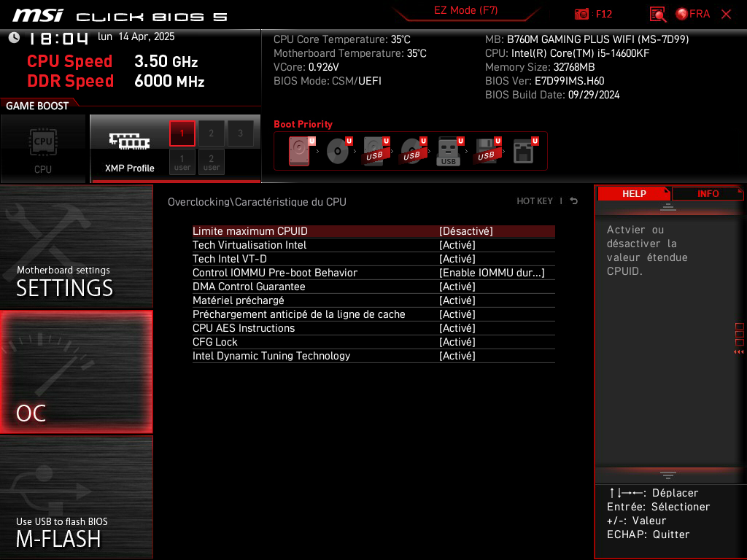Switch to EZ Mode (F7)

click(466, 10)
